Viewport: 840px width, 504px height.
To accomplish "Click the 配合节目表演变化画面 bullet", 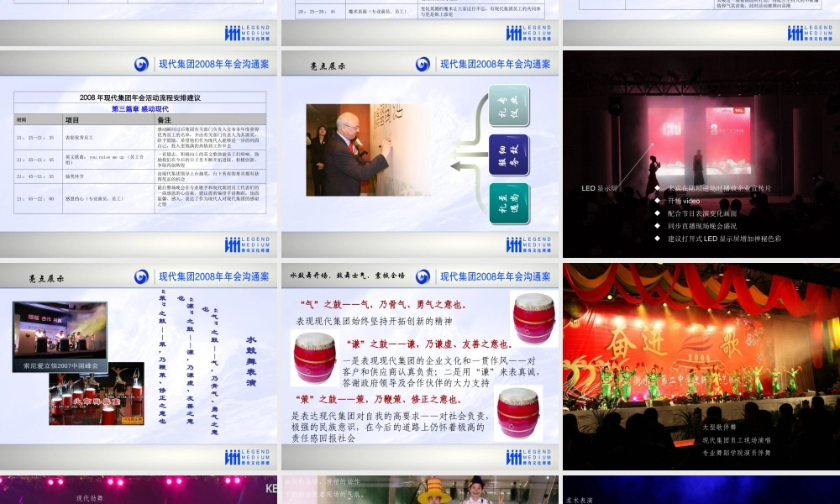I will point(701,213).
